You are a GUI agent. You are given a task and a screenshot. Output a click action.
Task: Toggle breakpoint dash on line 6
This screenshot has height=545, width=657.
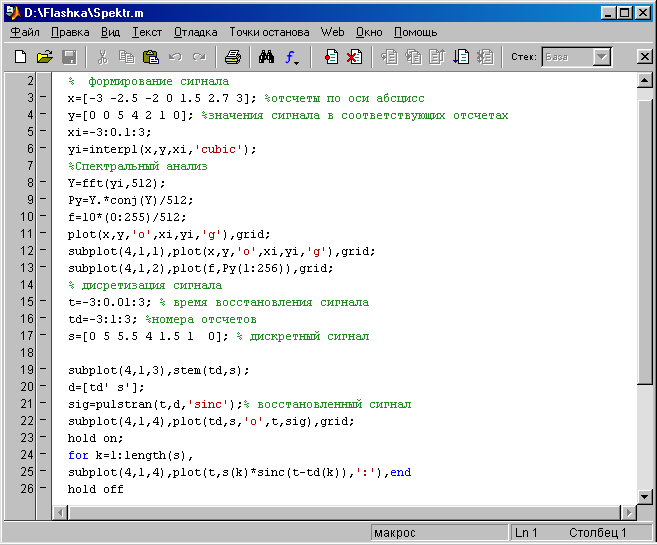coord(43,148)
